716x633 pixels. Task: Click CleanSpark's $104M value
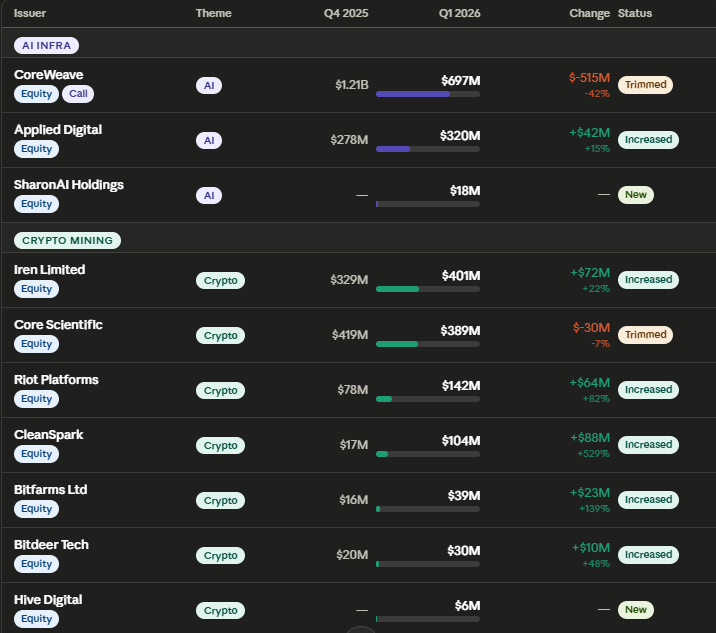[461, 441]
